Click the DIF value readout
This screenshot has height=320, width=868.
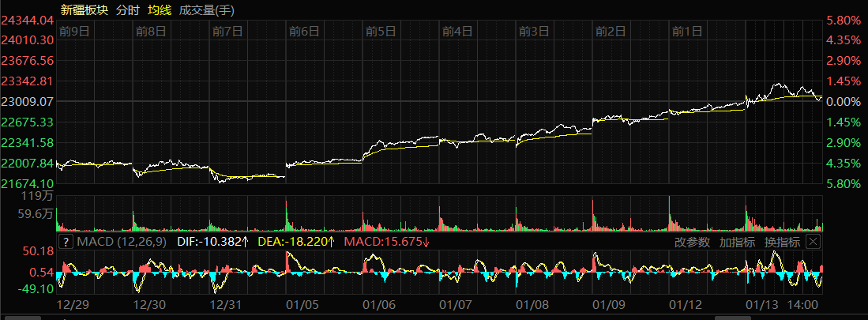click(212, 242)
